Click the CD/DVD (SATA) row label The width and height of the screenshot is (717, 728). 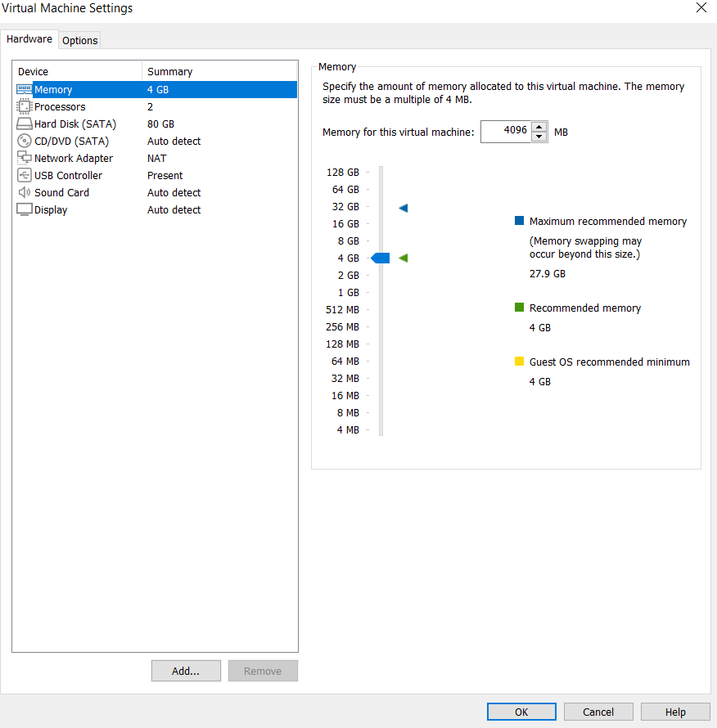click(71, 142)
